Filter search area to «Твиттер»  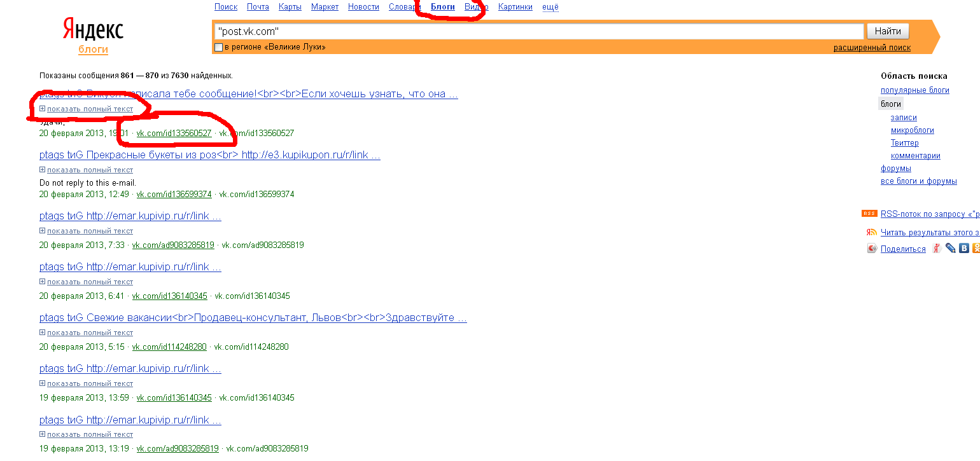click(905, 143)
